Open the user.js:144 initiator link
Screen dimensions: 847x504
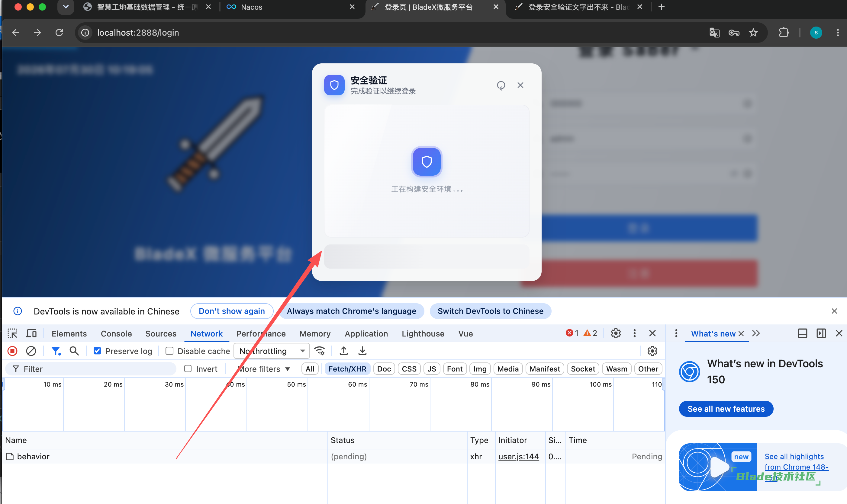coord(518,456)
